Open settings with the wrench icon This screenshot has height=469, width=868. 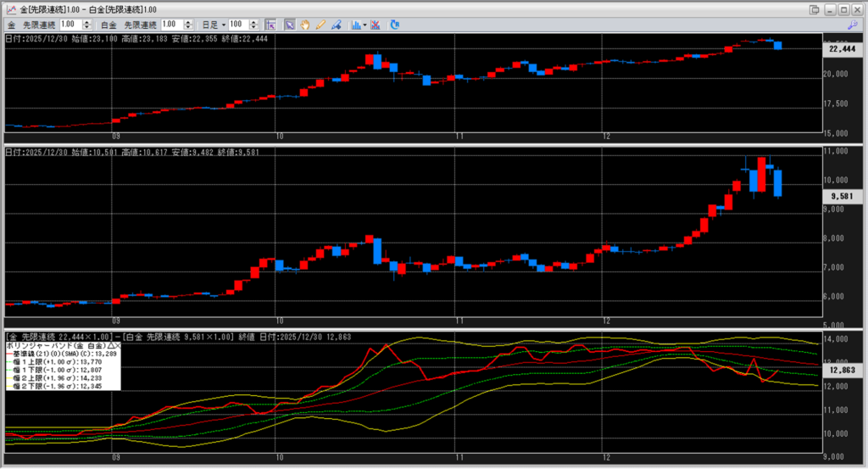coord(852,25)
